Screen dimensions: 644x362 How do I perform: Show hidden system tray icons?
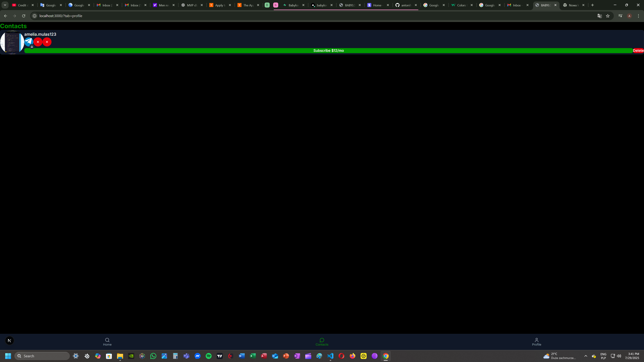[585, 356]
